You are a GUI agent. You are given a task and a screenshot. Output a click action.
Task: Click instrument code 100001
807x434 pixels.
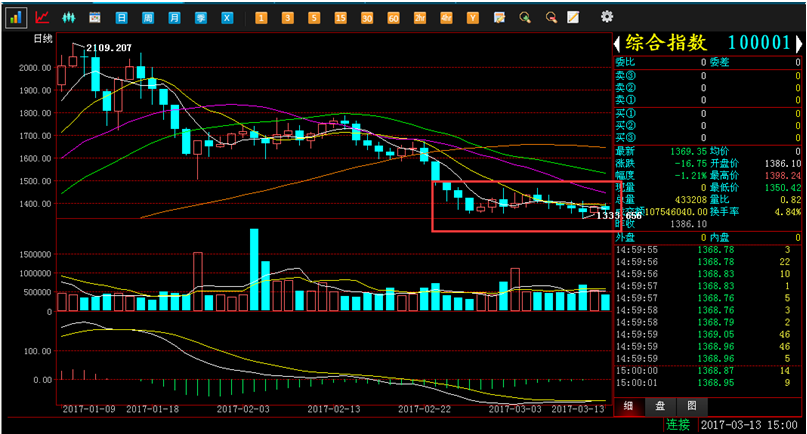point(759,43)
